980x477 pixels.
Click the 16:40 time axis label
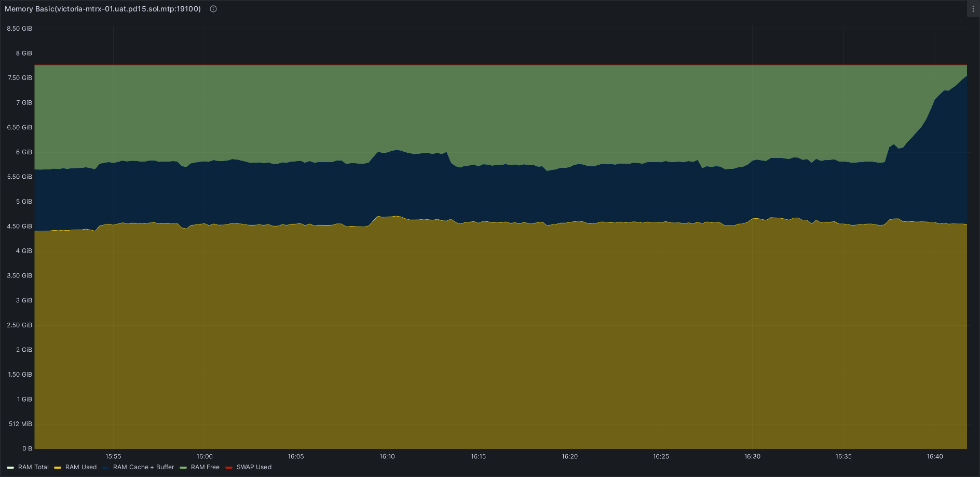(x=935, y=456)
